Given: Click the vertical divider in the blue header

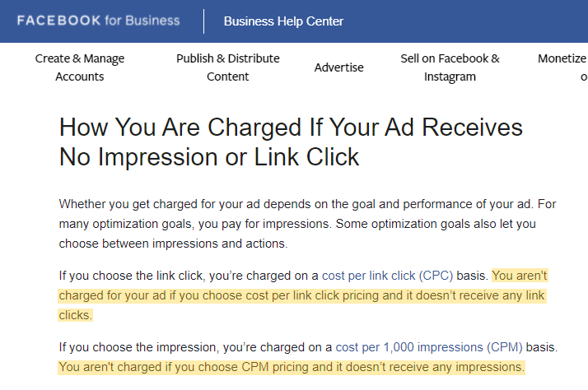Looking at the screenshot, I should tap(204, 21).
